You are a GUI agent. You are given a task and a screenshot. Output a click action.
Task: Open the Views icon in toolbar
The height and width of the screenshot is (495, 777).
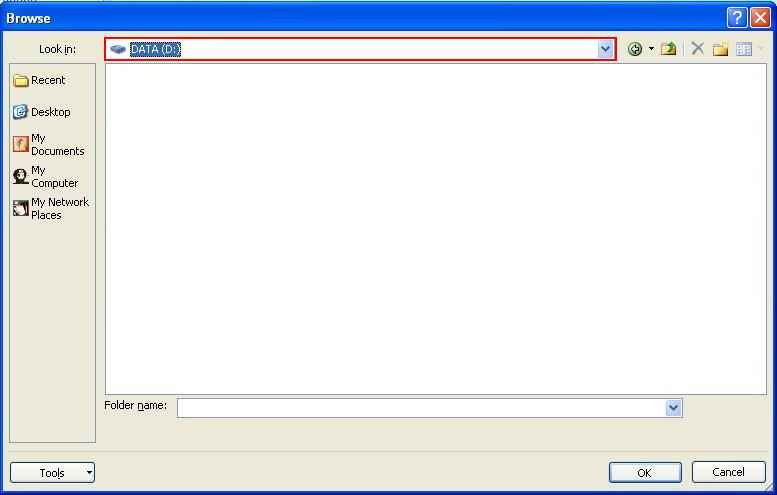(x=744, y=49)
